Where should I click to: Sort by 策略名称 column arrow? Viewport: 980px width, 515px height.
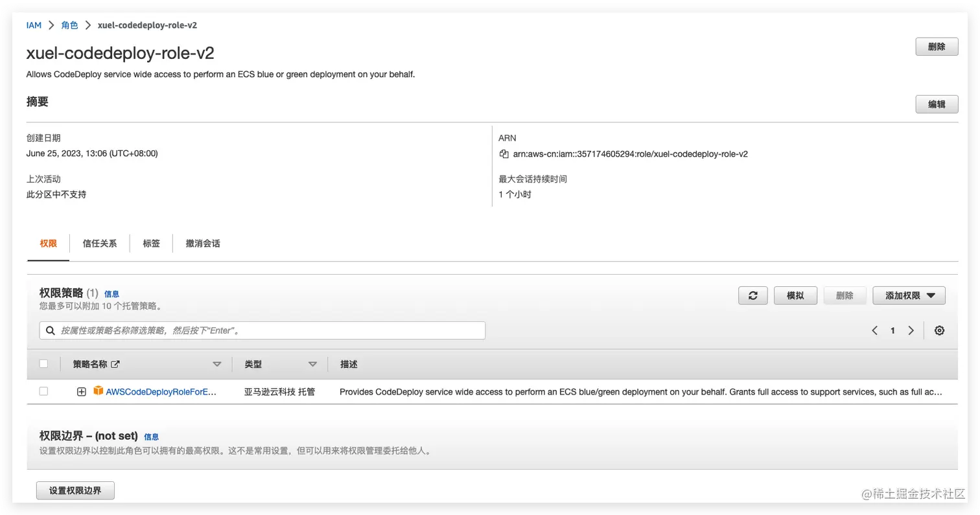point(217,365)
